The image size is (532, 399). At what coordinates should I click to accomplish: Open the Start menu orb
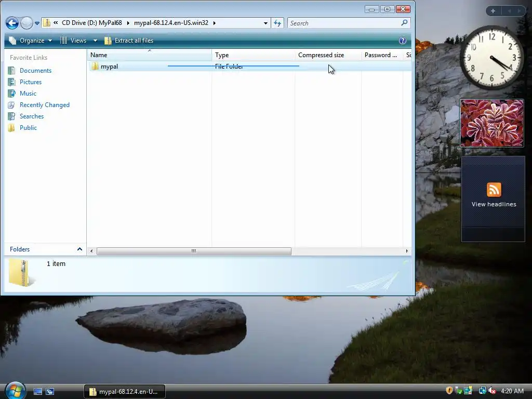(15, 391)
